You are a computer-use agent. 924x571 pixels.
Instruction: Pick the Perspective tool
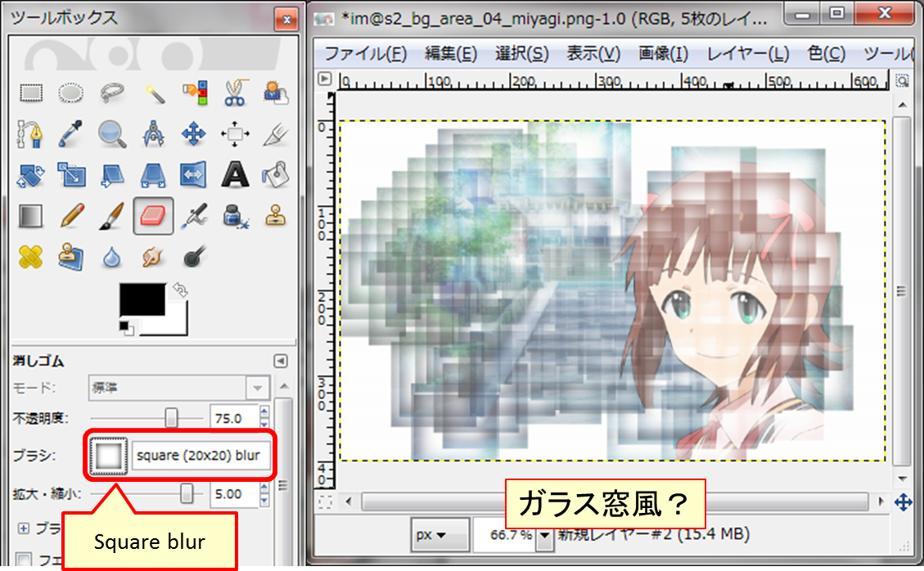[x=153, y=175]
